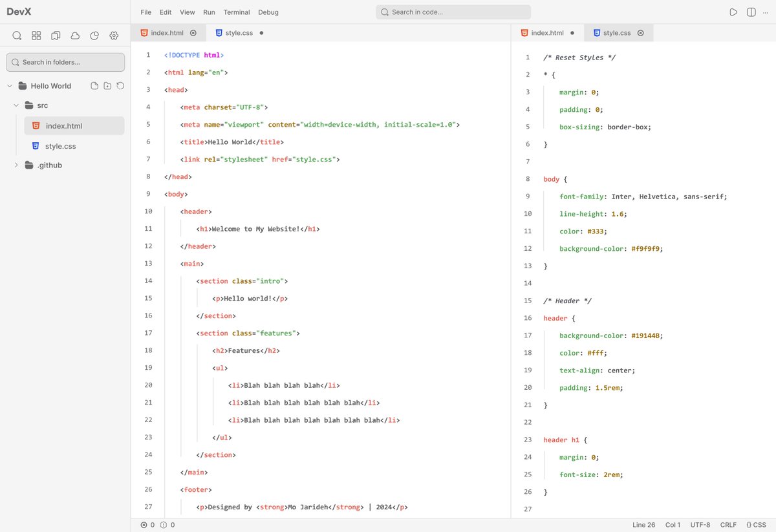Open the grid extensions icon in sidebar
Image resolution: width=776 pixels, height=532 pixels.
pos(36,36)
